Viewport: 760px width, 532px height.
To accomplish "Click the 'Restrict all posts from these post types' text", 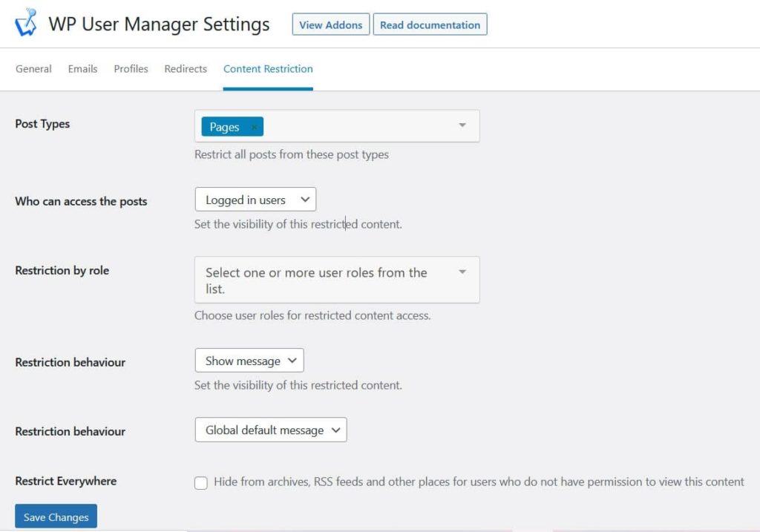I will coord(291,154).
